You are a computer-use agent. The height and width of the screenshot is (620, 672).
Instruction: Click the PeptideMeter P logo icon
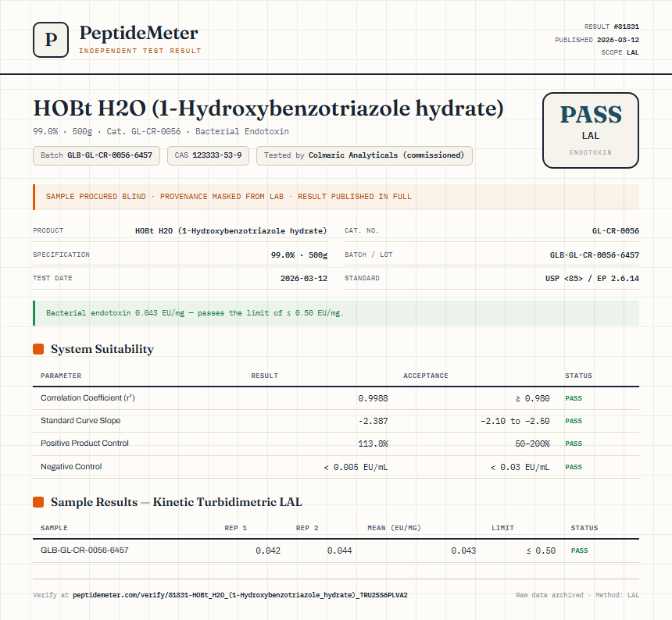51,40
